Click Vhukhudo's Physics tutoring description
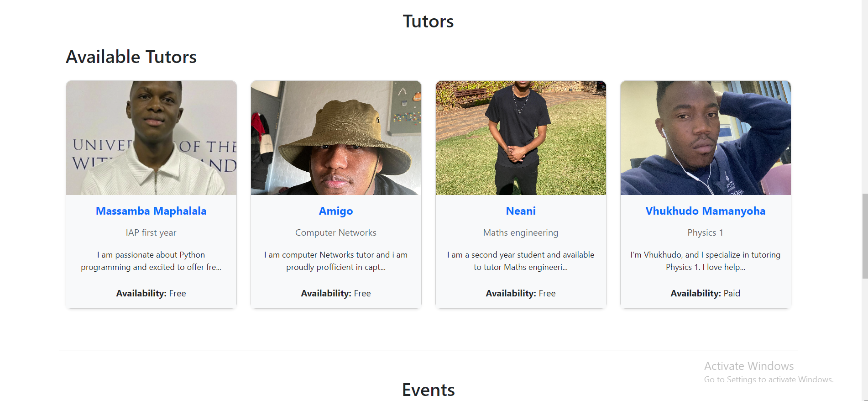This screenshot has width=868, height=401. [x=706, y=261]
